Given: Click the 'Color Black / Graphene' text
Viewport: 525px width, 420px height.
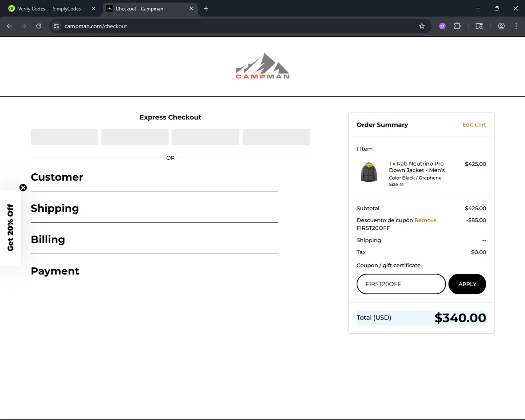Looking at the screenshot, I should tap(415, 178).
